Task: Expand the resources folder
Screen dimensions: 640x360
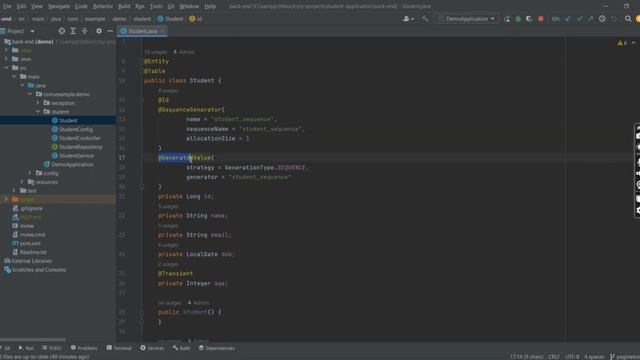Action: tap(22, 182)
